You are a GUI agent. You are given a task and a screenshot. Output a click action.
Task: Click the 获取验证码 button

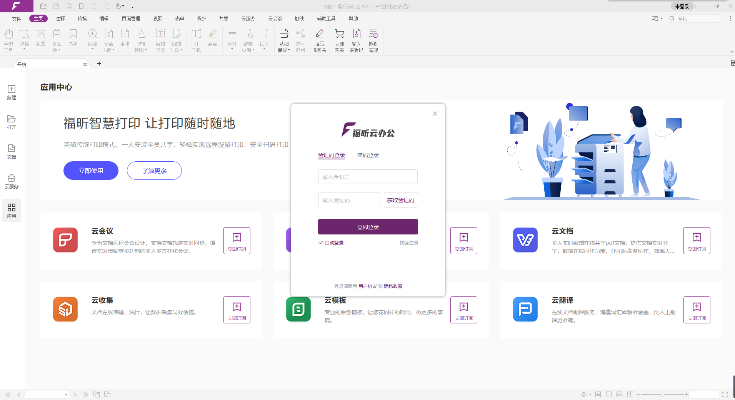[x=400, y=200]
